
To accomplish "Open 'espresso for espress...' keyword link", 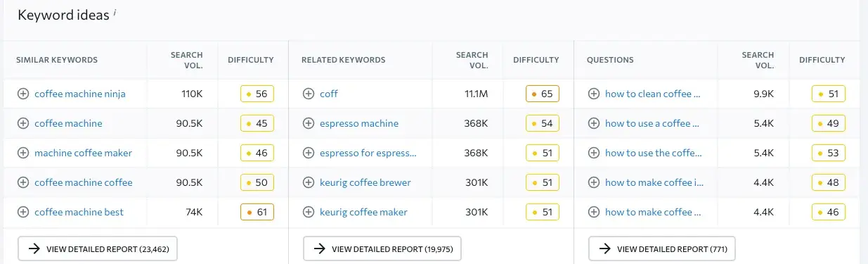I will pyautogui.click(x=368, y=153).
